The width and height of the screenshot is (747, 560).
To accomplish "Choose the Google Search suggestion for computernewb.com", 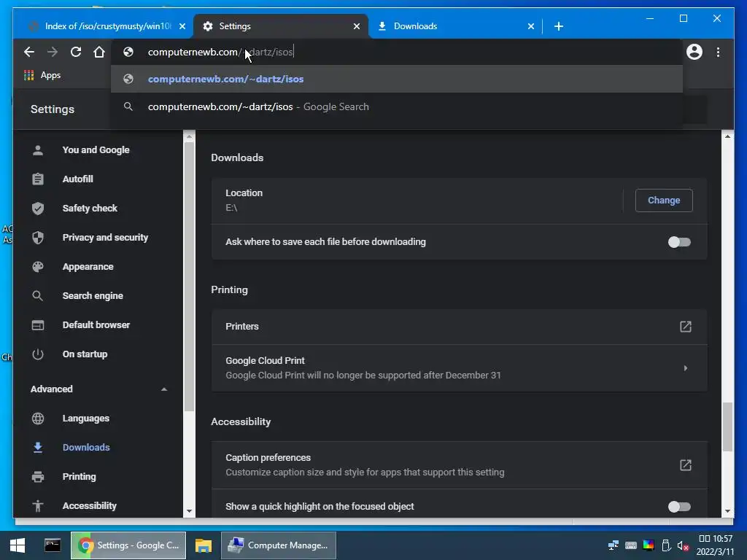I will tap(396, 106).
